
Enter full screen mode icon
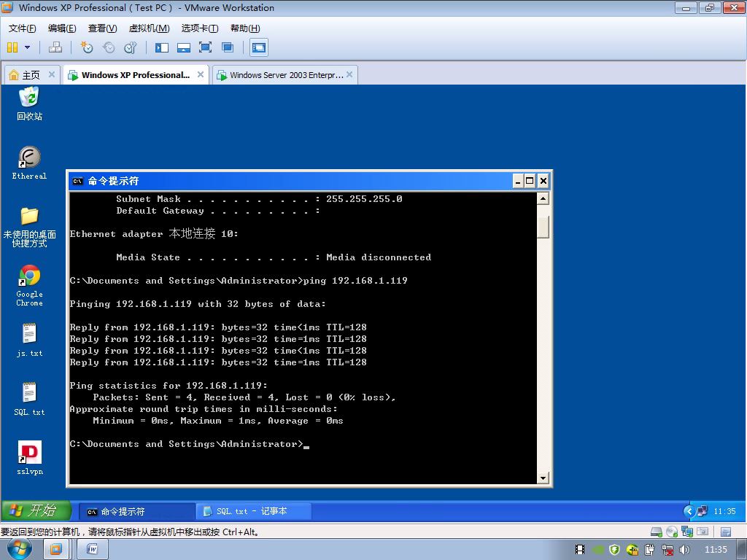(205, 47)
